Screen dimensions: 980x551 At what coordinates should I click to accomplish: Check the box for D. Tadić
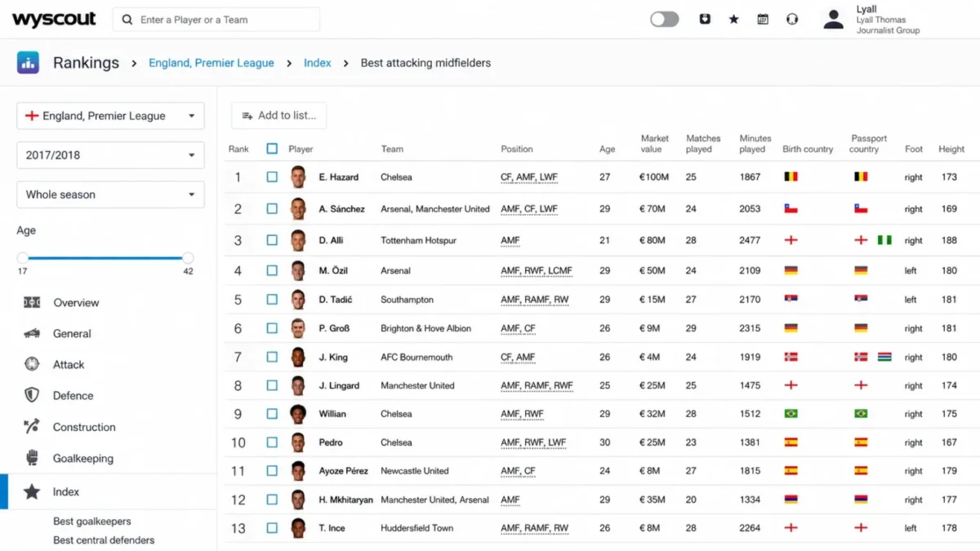tap(272, 300)
